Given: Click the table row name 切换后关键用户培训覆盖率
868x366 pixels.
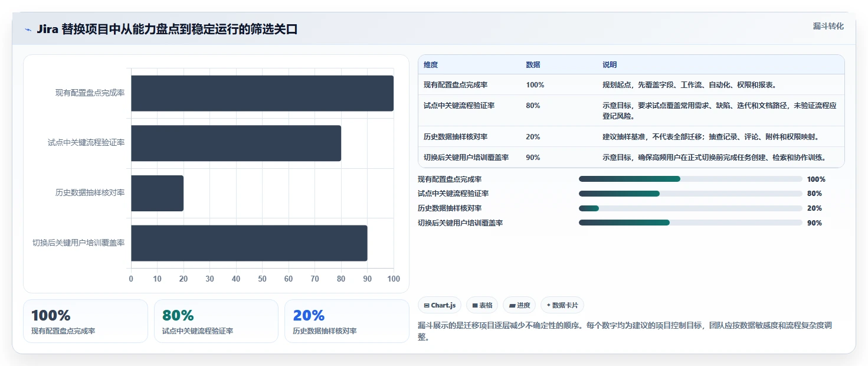Looking at the screenshot, I should click(466, 158).
